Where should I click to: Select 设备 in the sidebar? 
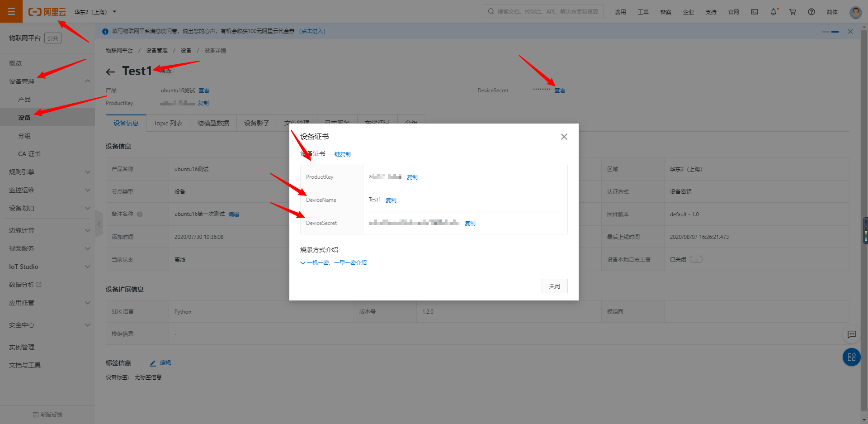pyautogui.click(x=47, y=118)
